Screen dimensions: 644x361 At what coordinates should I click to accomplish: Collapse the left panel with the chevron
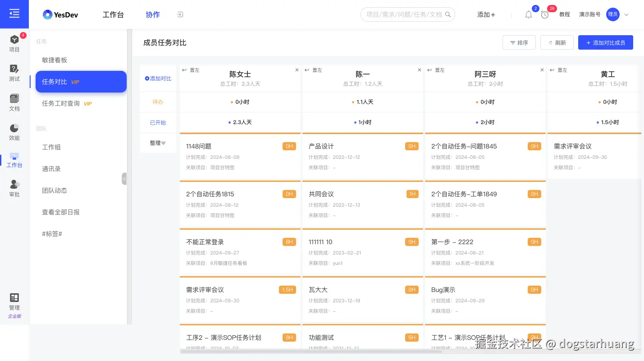[125, 179]
